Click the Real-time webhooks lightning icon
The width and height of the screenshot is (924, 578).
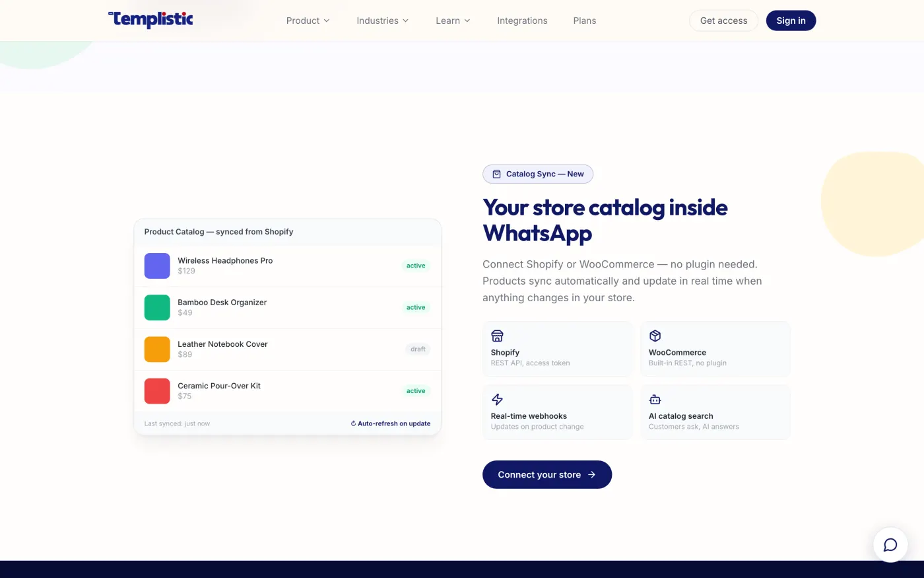pyautogui.click(x=497, y=399)
